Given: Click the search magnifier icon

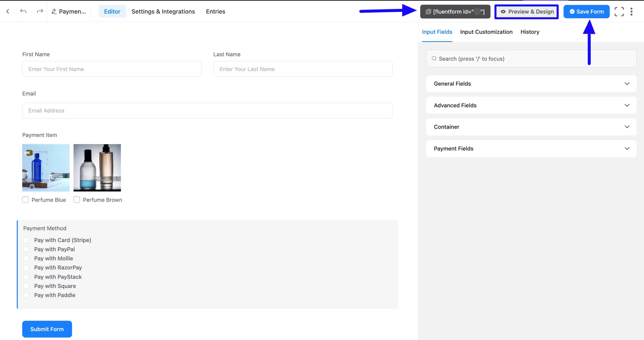Looking at the screenshot, I should pyautogui.click(x=434, y=59).
